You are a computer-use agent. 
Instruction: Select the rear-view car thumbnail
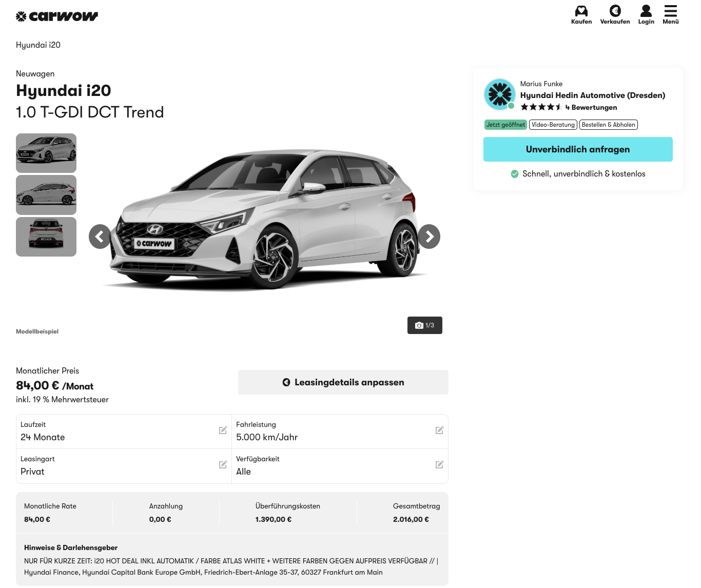point(46,237)
